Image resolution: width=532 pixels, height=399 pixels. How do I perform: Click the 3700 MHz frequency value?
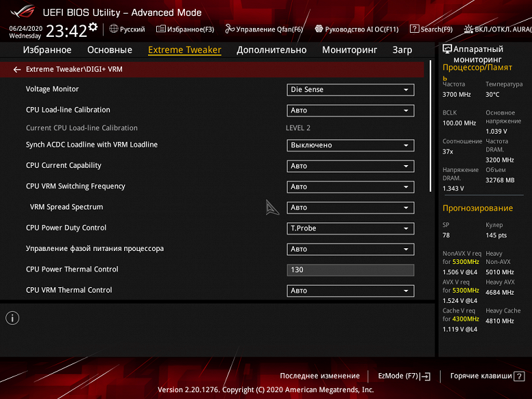point(456,95)
